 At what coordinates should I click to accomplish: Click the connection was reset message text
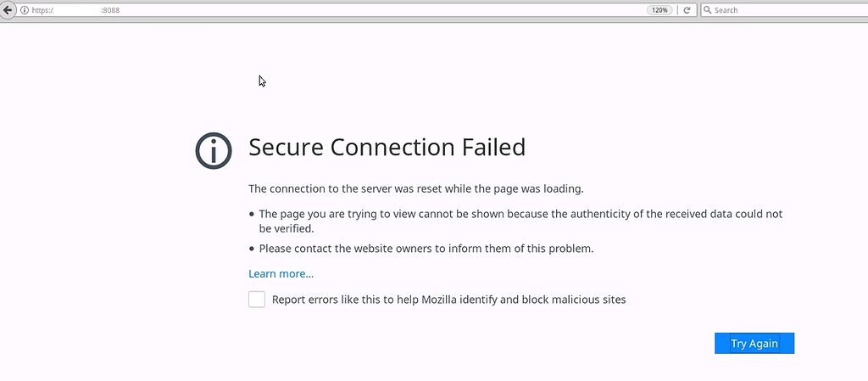(416, 189)
